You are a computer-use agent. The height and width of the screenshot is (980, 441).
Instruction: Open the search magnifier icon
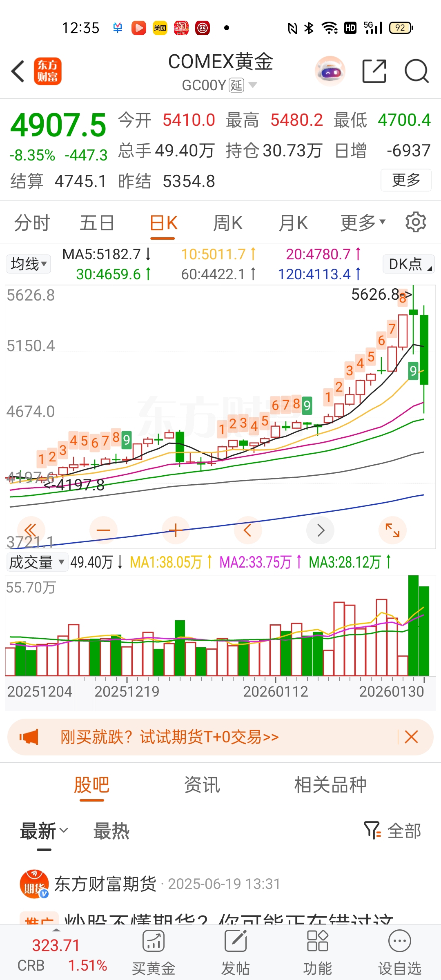(416, 71)
